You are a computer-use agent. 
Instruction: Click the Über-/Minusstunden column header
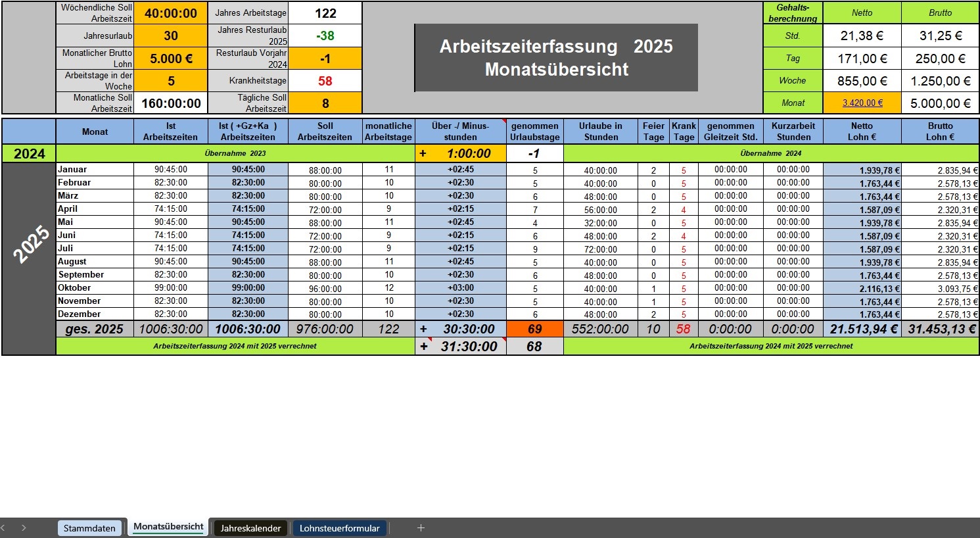pos(460,132)
